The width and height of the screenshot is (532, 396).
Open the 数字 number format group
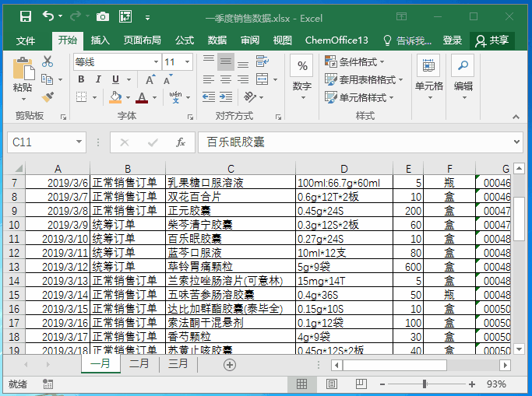click(302, 77)
